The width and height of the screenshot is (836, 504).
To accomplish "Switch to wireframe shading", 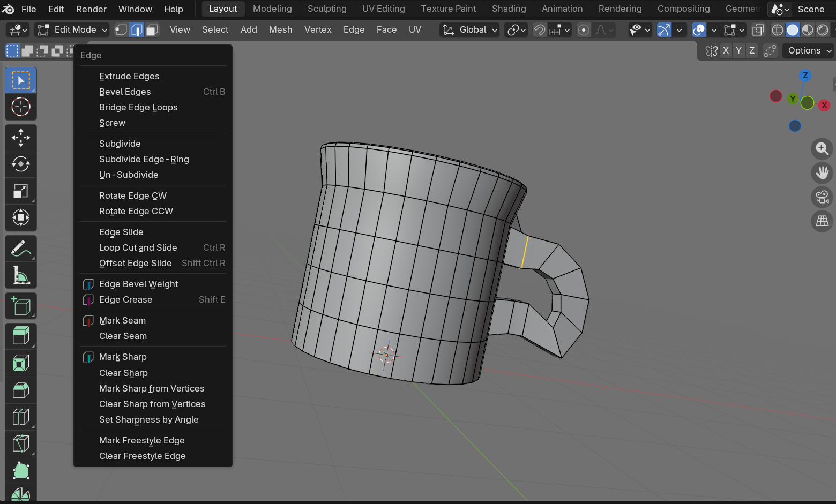I will point(777,30).
